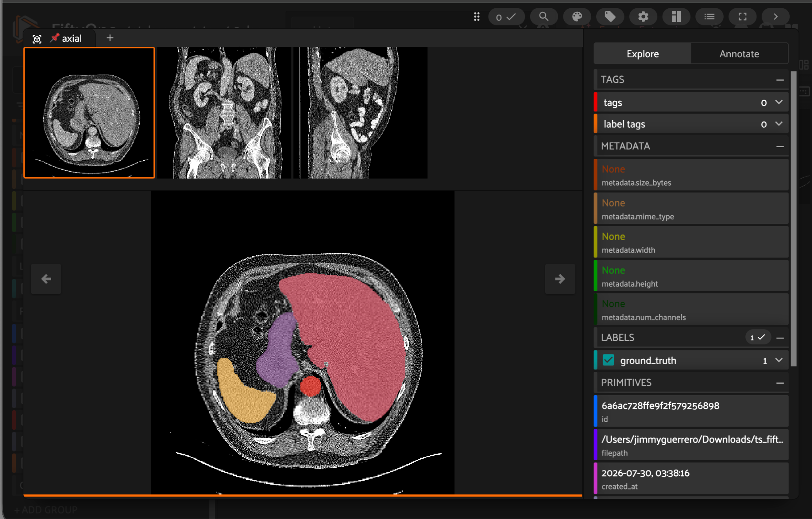This screenshot has width=812, height=519.
Task: Click the tag icon in toolbar
Action: pyautogui.click(x=610, y=17)
